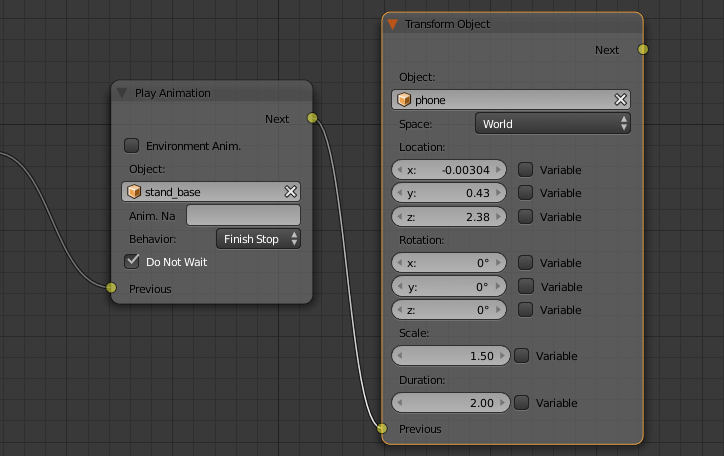Decrease Duration value with left arrow

pos(399,402)
